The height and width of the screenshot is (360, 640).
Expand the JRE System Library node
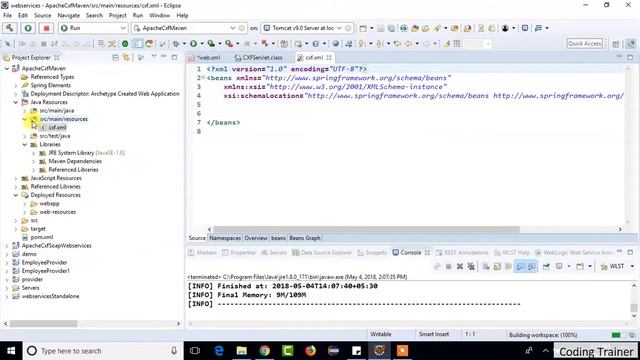coord(34,153)
